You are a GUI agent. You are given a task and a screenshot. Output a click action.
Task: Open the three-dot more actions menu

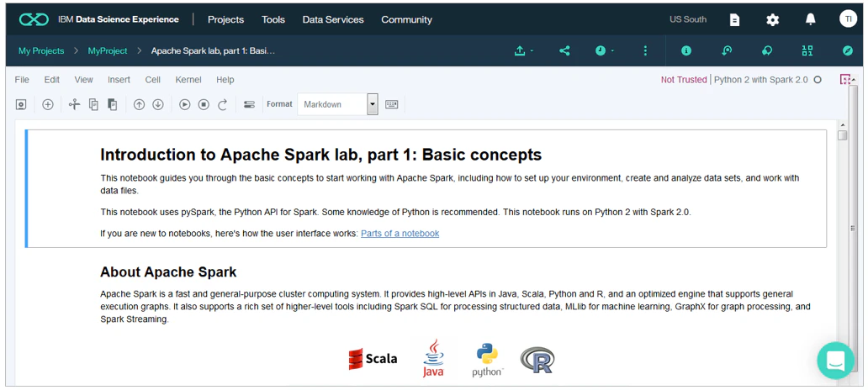click(645, 51)
